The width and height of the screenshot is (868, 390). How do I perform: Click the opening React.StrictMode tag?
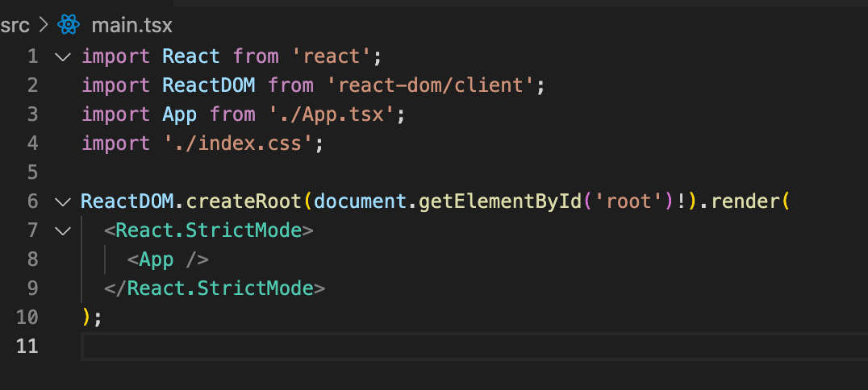pos(209,230)
